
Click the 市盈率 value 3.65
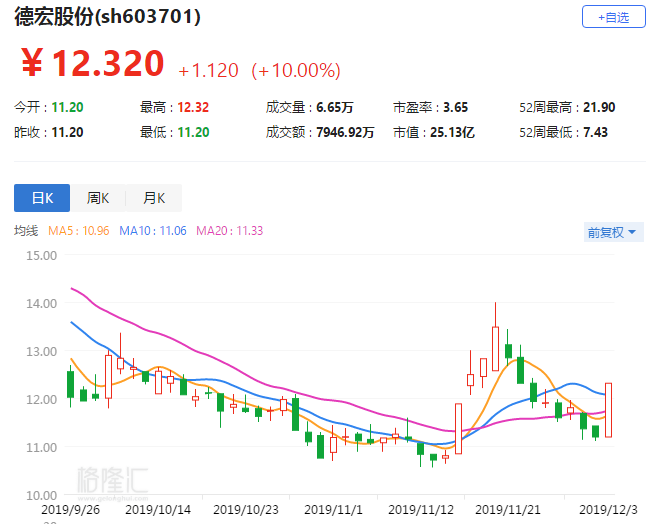tap(455, 107)
